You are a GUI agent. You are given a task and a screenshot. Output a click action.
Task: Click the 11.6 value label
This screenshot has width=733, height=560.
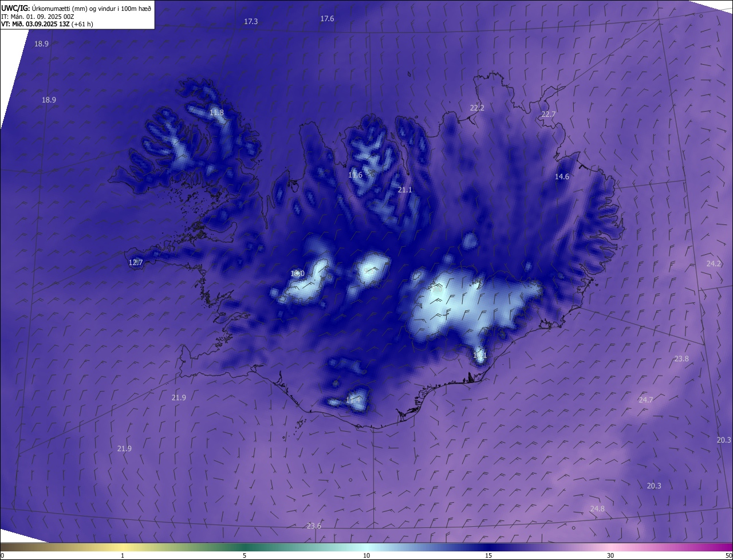(355, 175)
